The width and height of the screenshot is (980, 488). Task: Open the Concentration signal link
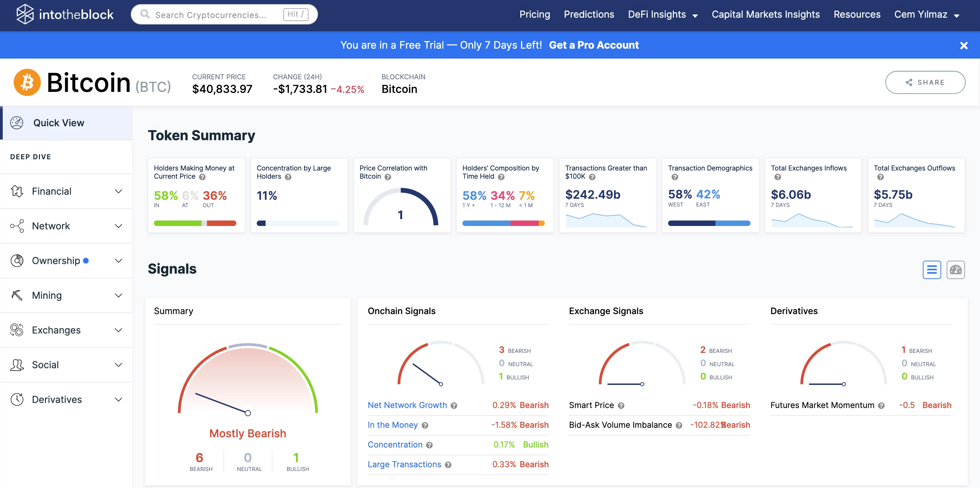click(395, 445)
